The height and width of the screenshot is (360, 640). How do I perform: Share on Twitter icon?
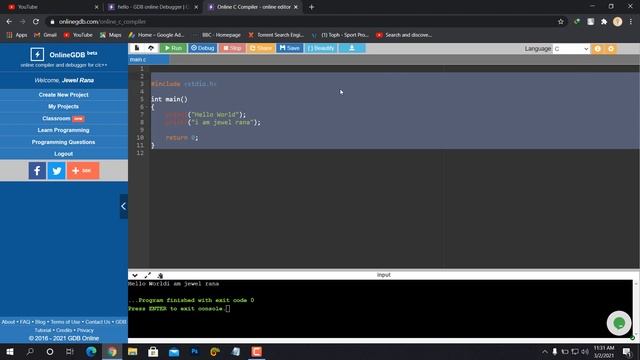(56, 171)
